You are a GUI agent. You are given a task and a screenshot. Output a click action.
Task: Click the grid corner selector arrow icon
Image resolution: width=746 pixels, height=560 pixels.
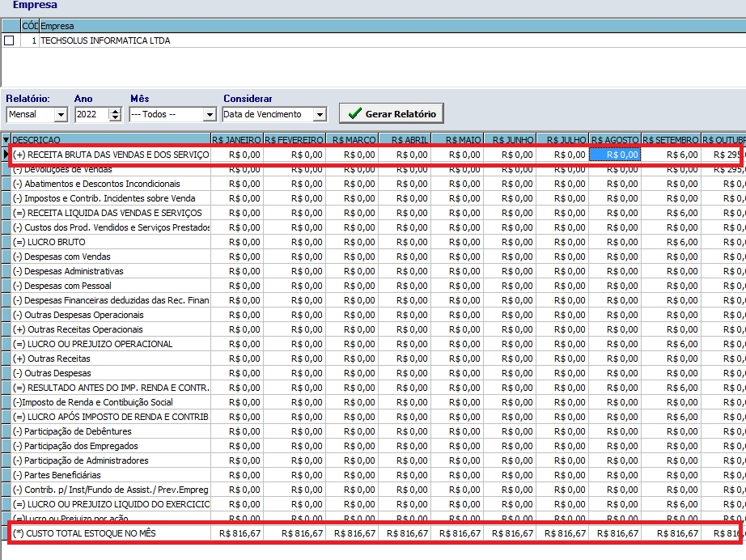click(6, 139)
